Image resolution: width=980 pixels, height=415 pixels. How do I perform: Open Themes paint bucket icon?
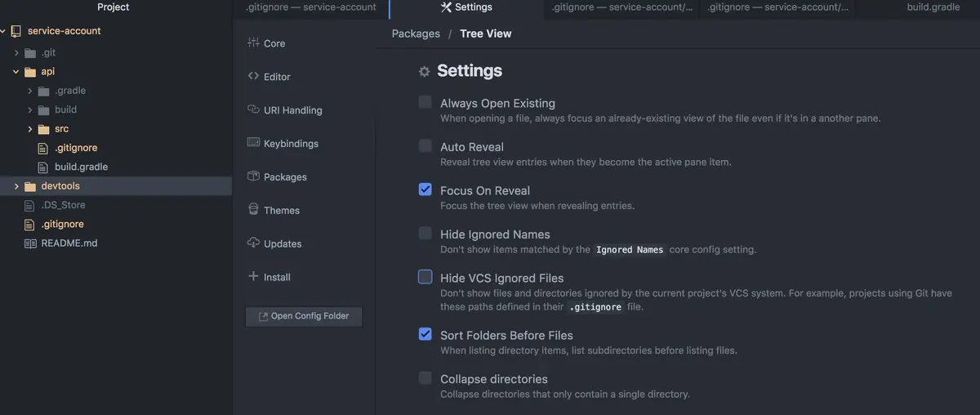tap(253, 210)
